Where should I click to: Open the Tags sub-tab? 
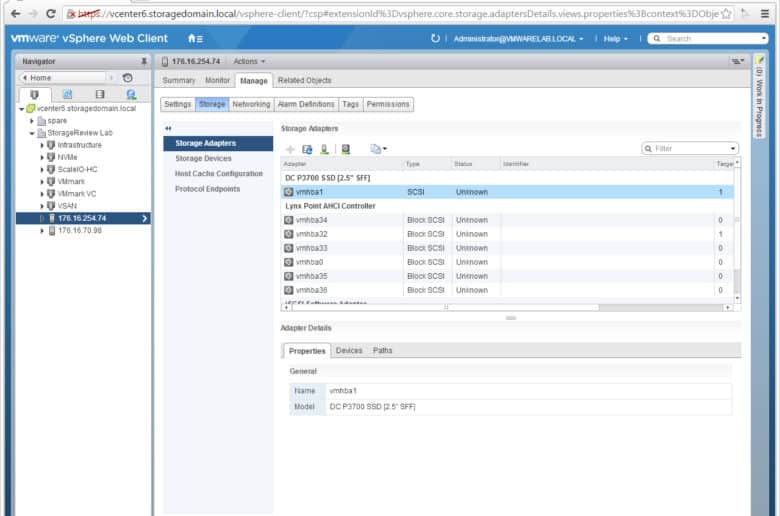[x=350, y=104]
